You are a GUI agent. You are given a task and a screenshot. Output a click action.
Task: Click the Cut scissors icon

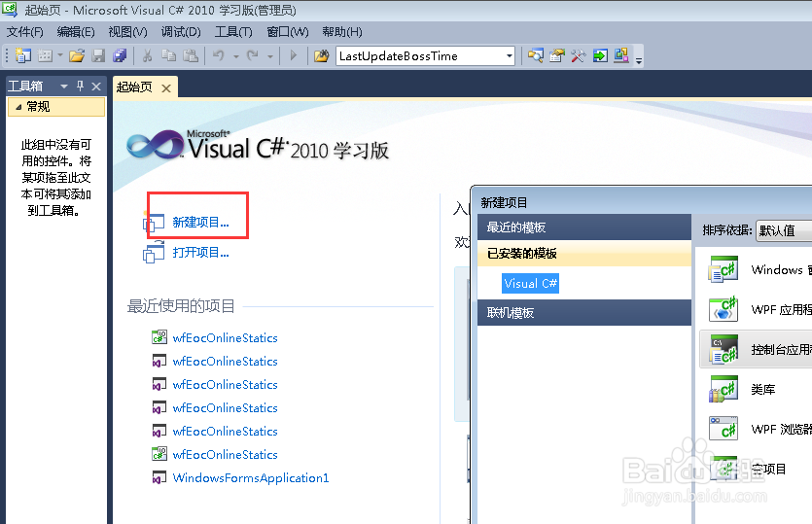click(148, 55)
